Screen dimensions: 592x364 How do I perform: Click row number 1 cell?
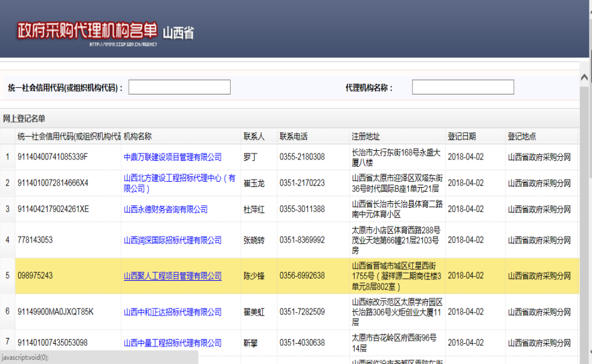click(7, 157)
